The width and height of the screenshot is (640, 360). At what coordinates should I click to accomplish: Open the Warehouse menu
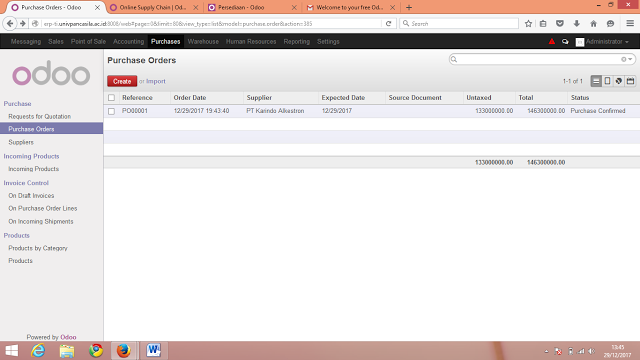click(x=203, y=42)
